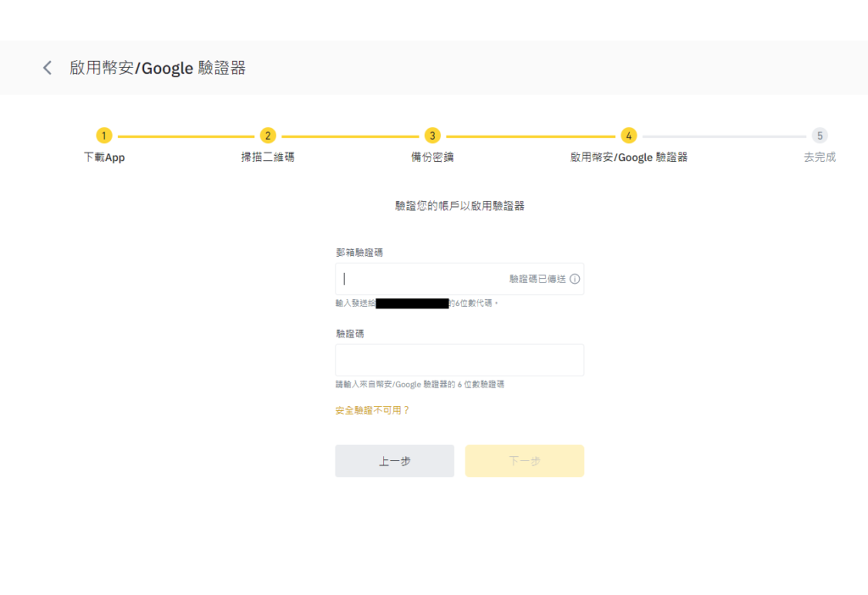Focus the 驗證碼 authenticator code field
The width and height of the screenshot is (868, 595).
coord(460,359)
